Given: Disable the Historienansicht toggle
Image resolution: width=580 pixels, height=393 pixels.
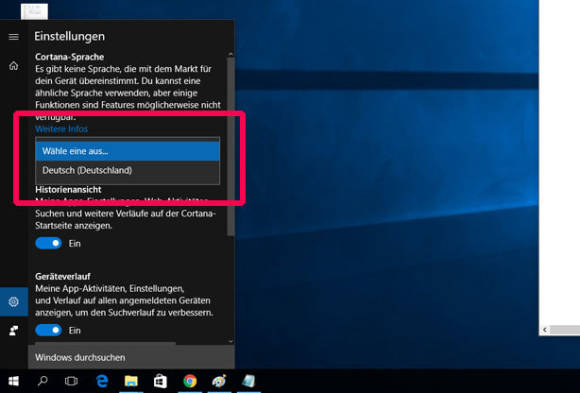Looking at the screenshot, I should coord(48,243).
